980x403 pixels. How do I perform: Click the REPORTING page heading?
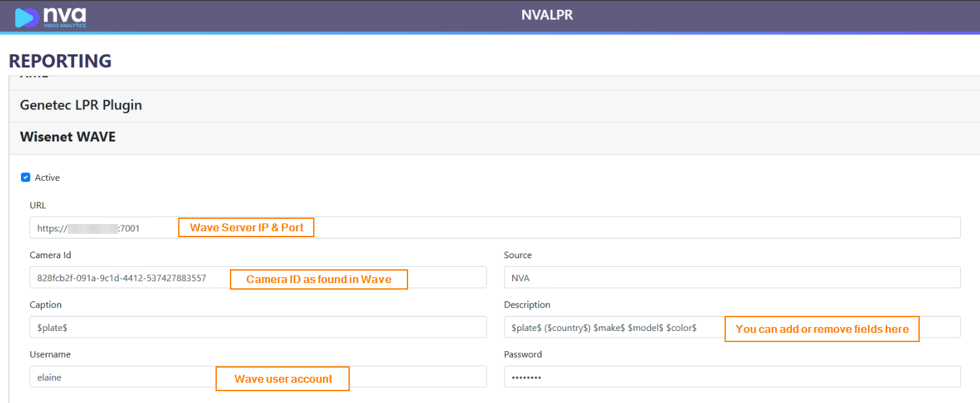tap(60, 61)
